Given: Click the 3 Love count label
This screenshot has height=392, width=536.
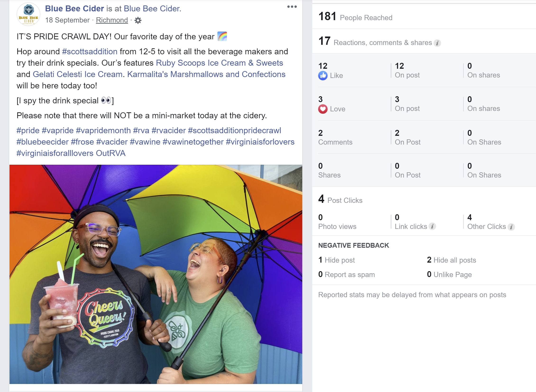Looking at the screenshot, I should (x=332, y=105).
